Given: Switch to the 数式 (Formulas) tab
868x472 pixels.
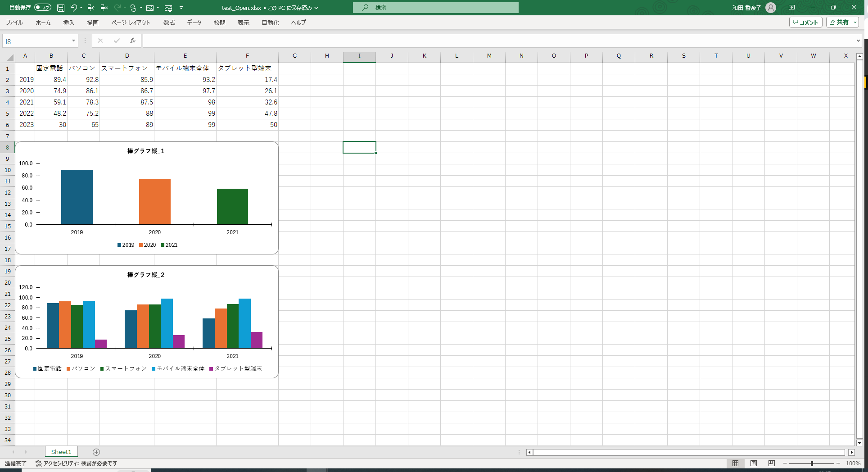Looking at the screenshot, I should [x=169, y=23].
